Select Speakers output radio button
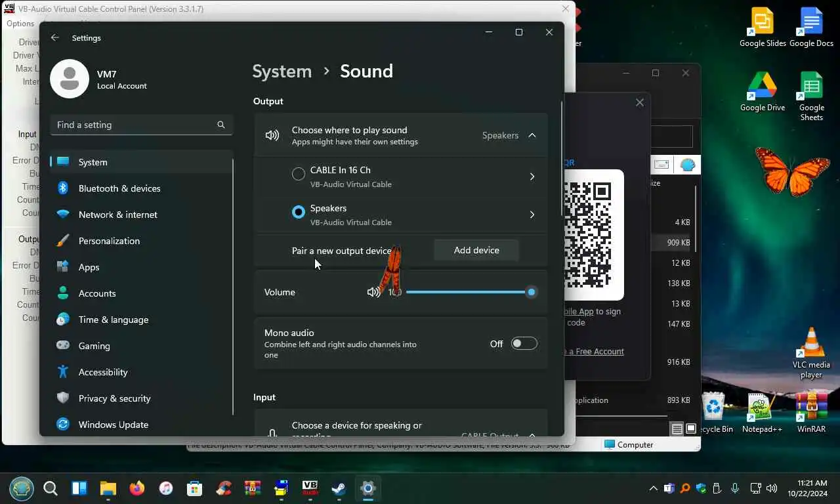This screenshot has height=504, width=840. (x=299, y=212)
